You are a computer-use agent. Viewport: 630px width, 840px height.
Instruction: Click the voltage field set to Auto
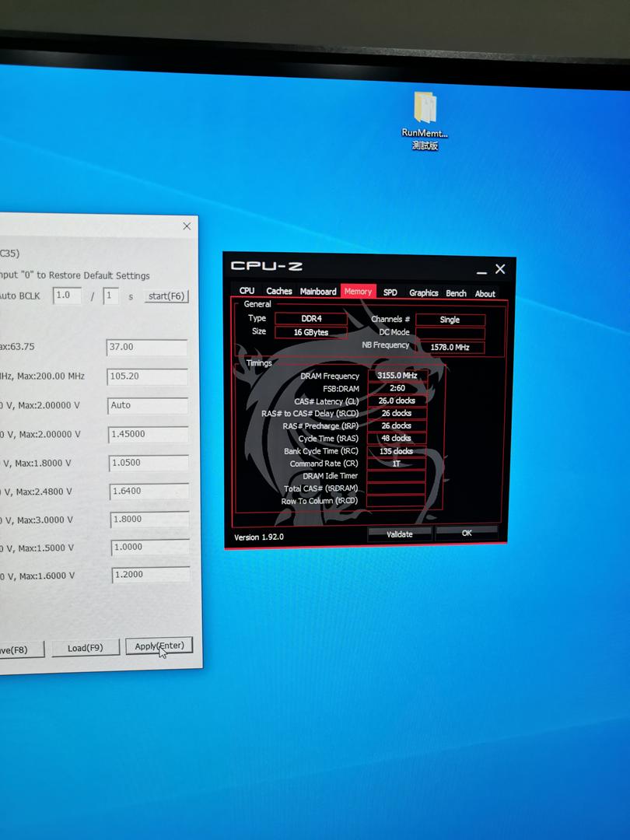pyautogui.click(x=148, y=405)
